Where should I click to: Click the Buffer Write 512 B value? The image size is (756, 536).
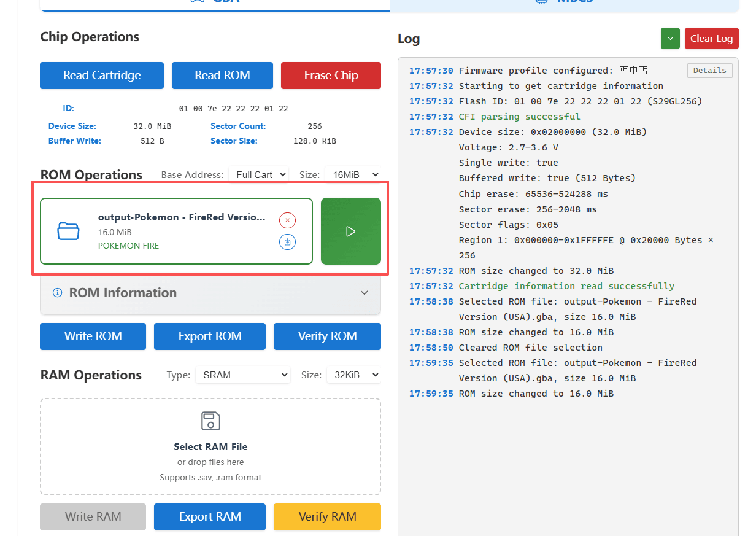pyautogui.click(x=152, y=141)
